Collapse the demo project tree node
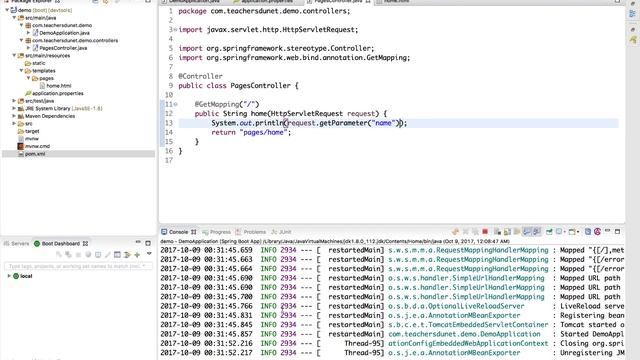The image size is (640, 360). (x=7, y=10)
